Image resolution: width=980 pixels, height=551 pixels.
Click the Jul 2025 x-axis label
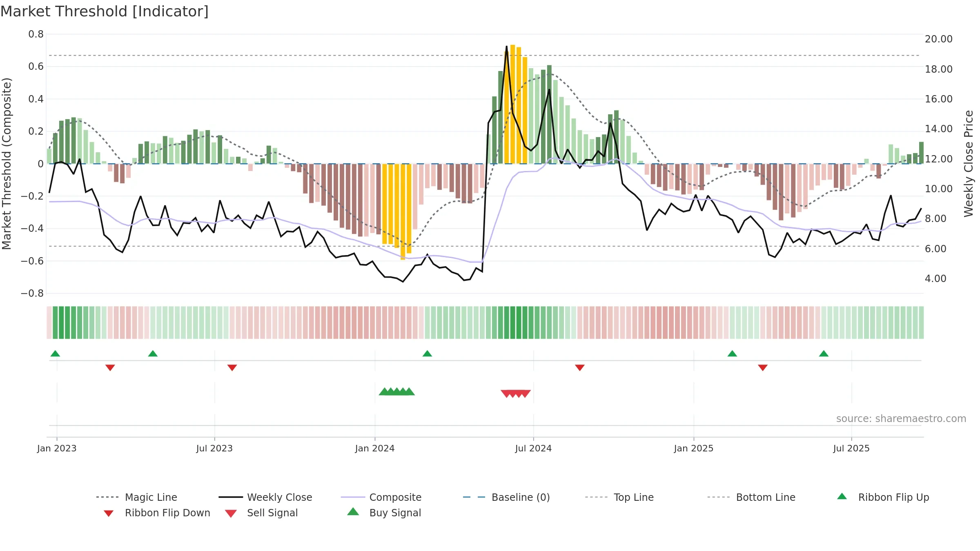tap(851, 449)
